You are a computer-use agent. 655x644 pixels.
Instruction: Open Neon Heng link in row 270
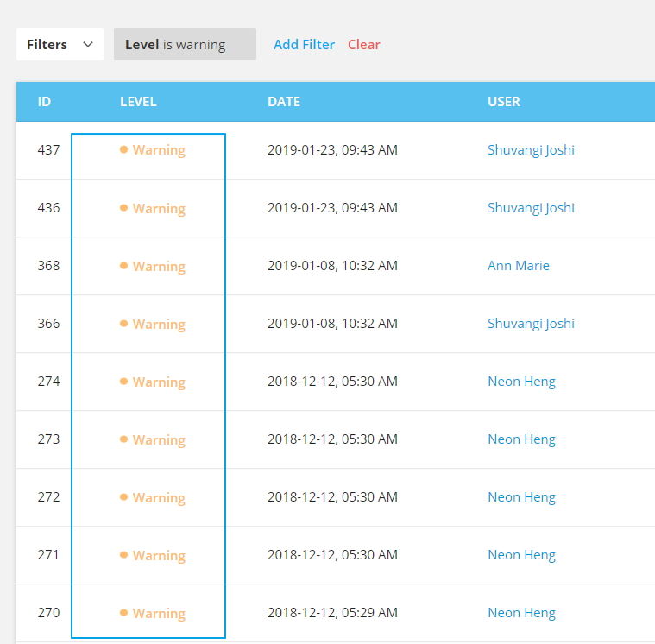(522, 613)
